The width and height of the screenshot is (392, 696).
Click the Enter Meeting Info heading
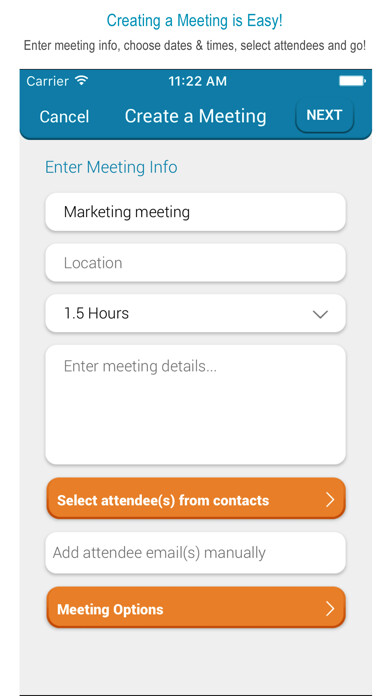[111, 167]
